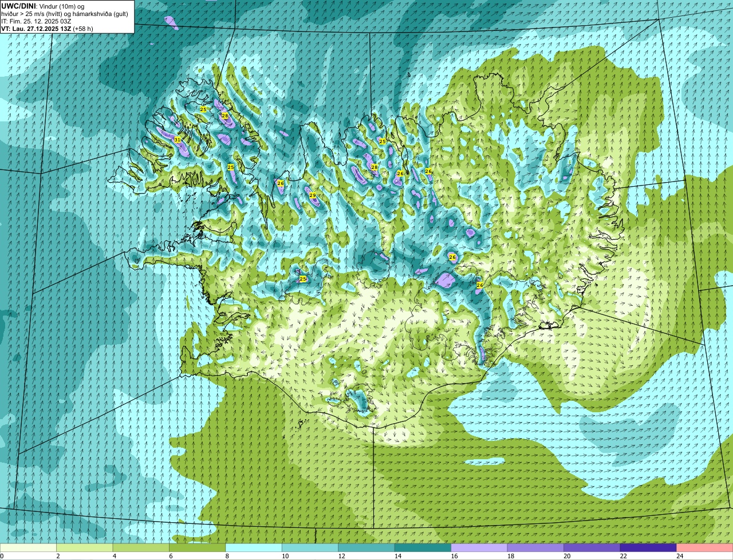Select the 'IT: Fim. 25. 12. 2025 03Z' line

36,21
